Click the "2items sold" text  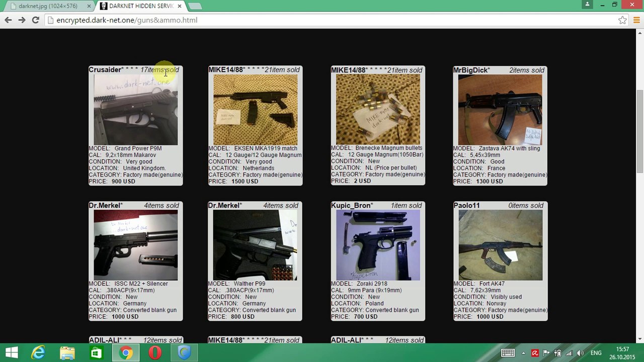click(527, 70)
